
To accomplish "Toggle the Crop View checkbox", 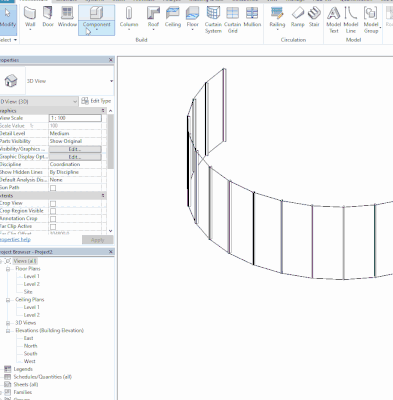I will [53, 203].
